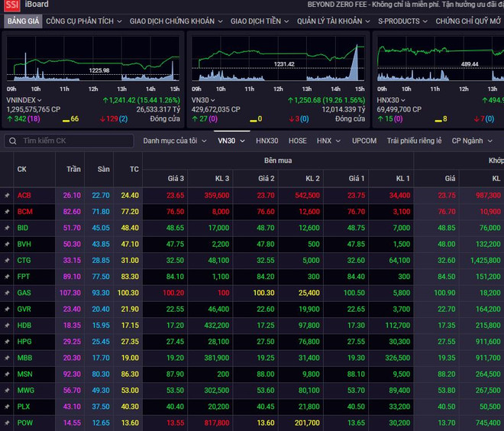The image size is (504, 431).
Task: Click the pin icon beside BID
Action: (7, 228)
